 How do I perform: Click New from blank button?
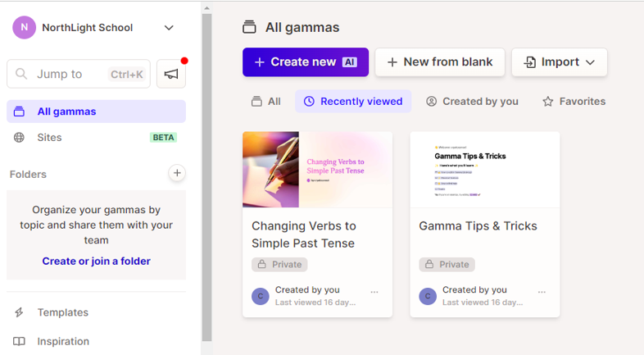(x=440, y=62)
